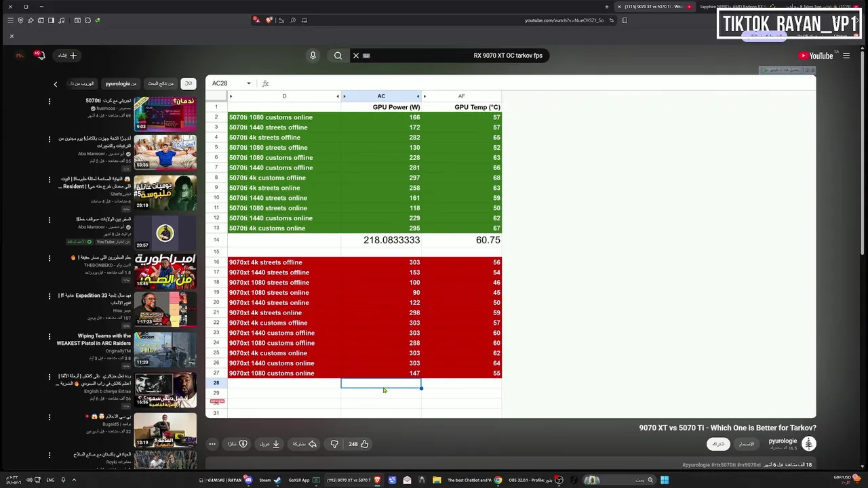Open the more actions ellipsis under video
Image resolution: width=868 pixels, height=488 pixels.
(212, 444)
